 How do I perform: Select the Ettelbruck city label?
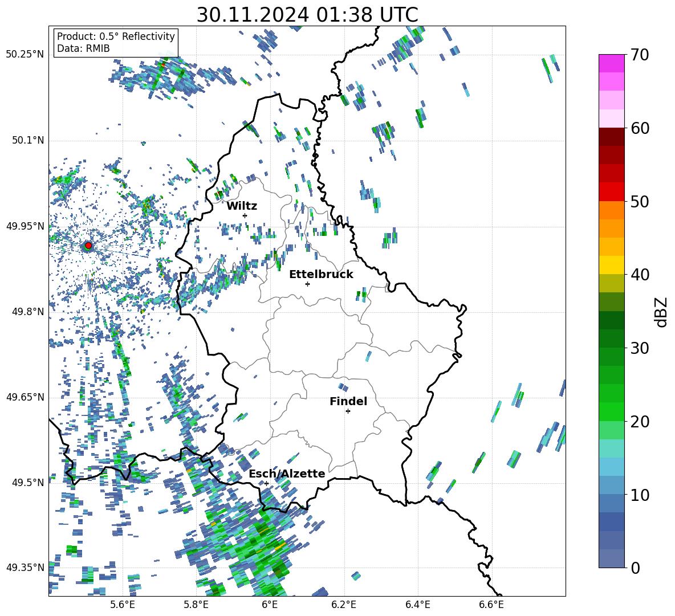click(321, 275)
